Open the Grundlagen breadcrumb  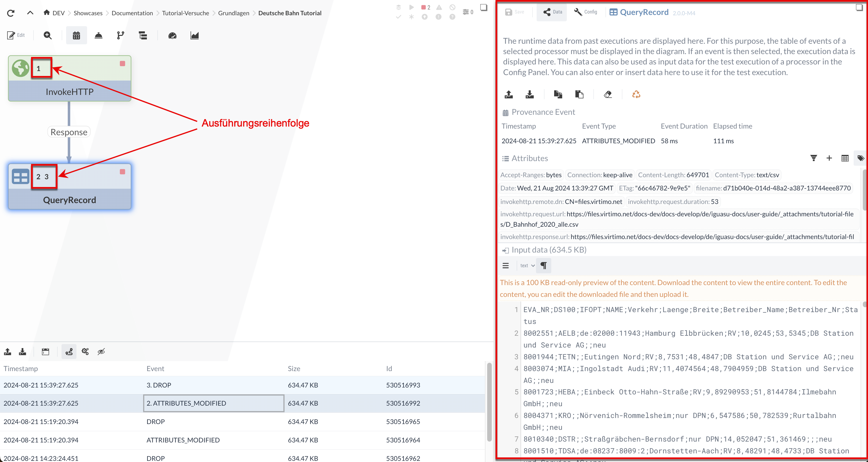click(233, 13)
